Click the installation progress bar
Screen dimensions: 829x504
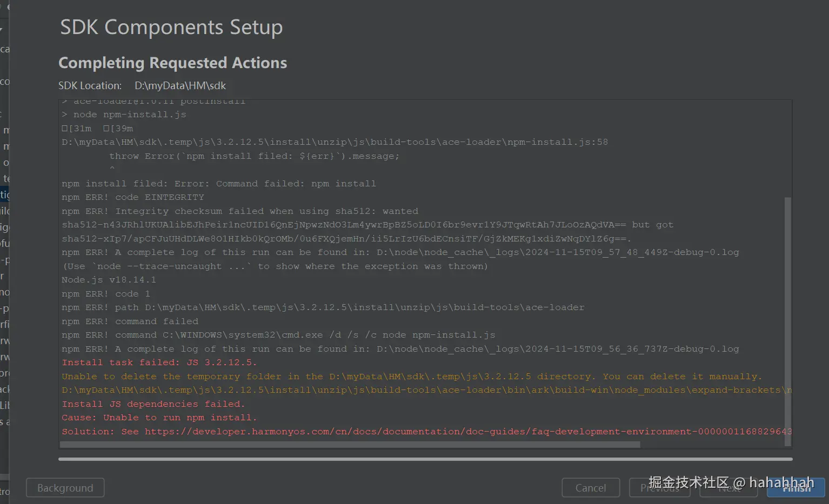click(425, 459)
